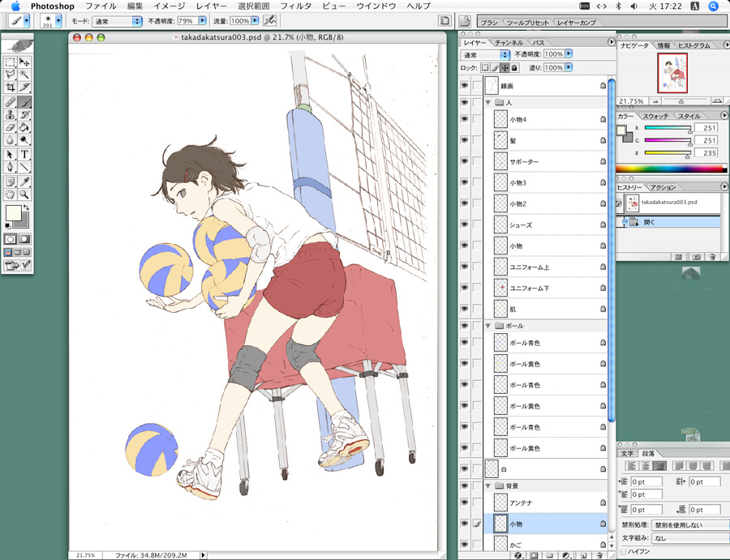
Task: Collapse the 人 layer group
Action: [488, 102]
